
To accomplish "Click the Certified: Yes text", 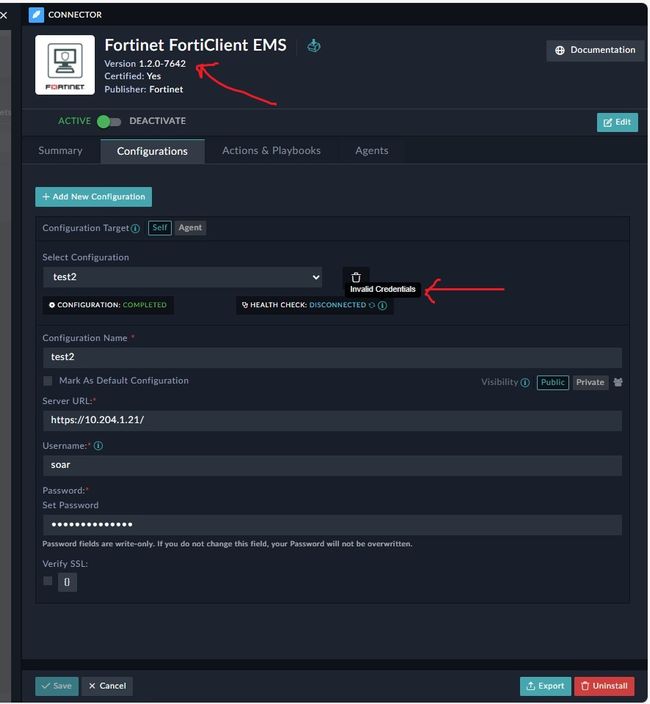I will (132, 76).
